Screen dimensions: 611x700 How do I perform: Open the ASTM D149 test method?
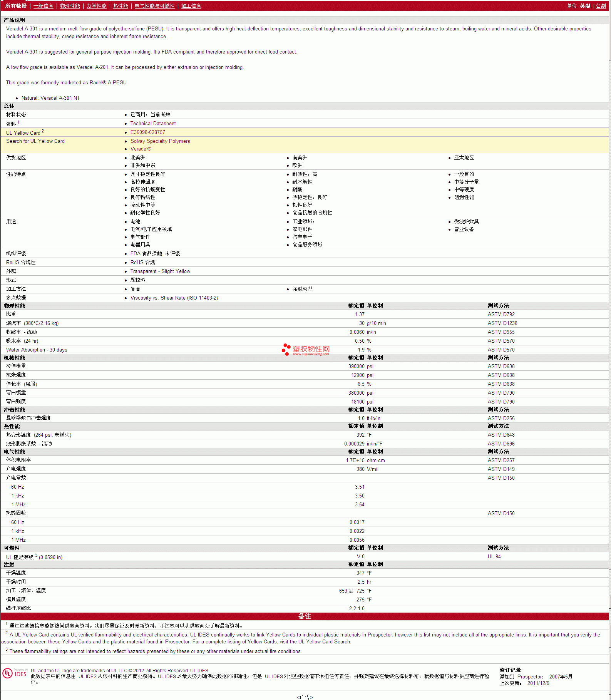[501, 469]
